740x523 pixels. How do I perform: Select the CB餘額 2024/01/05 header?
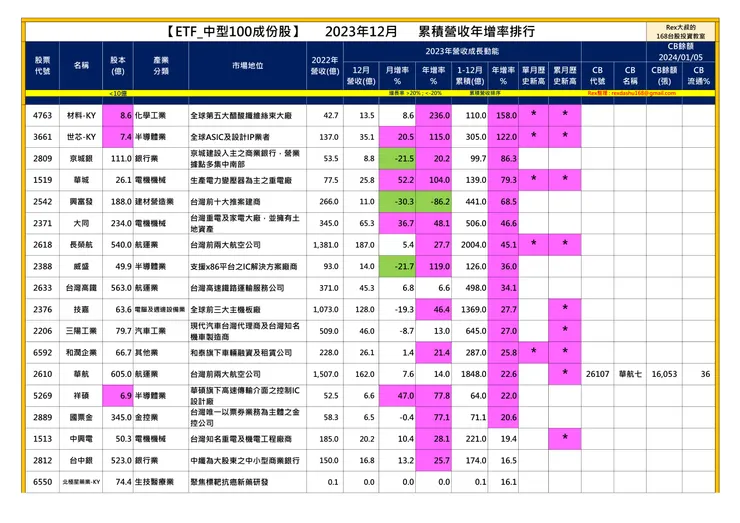pos(681,52)
